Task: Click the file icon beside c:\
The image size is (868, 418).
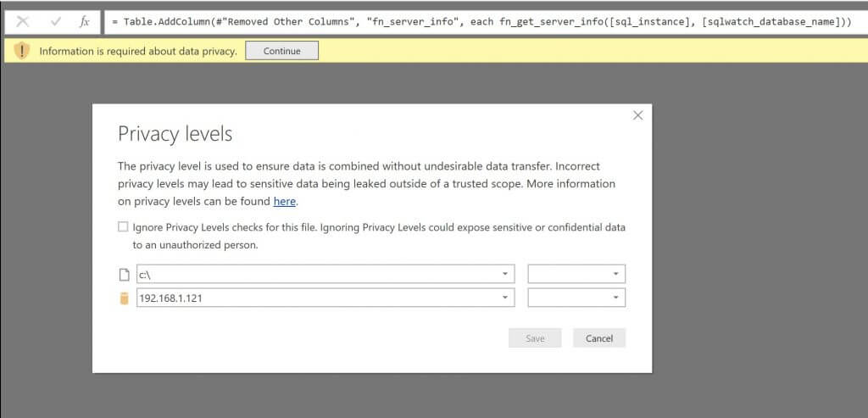Action: 124,274
